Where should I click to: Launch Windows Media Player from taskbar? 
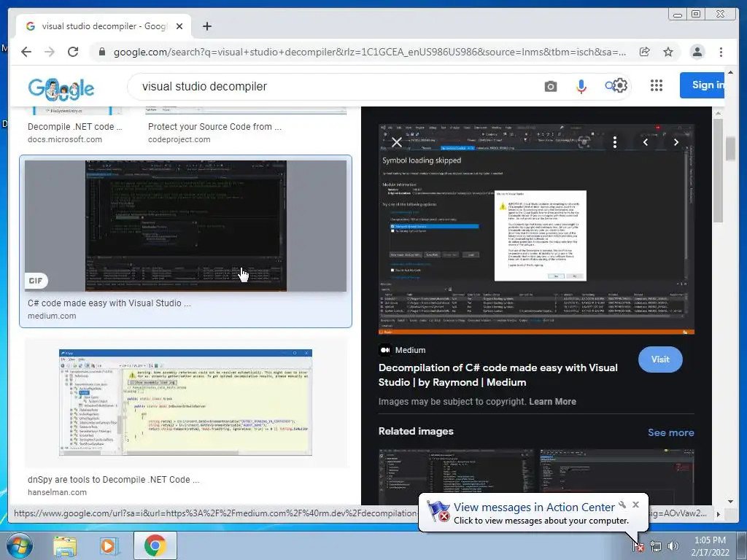[x=108, y=545]
